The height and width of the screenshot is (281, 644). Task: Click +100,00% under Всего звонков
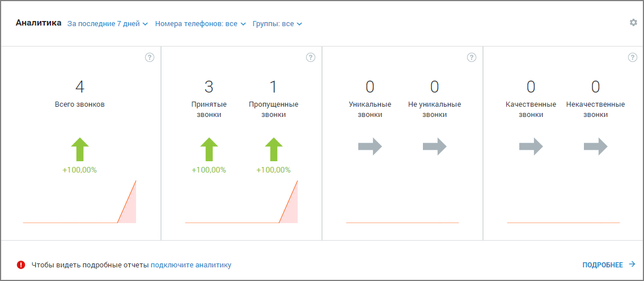tap(80, 170)
